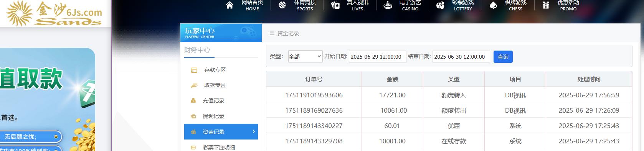Click the 金额 column header
Screen dimensions: 644x151
(392, 79)
